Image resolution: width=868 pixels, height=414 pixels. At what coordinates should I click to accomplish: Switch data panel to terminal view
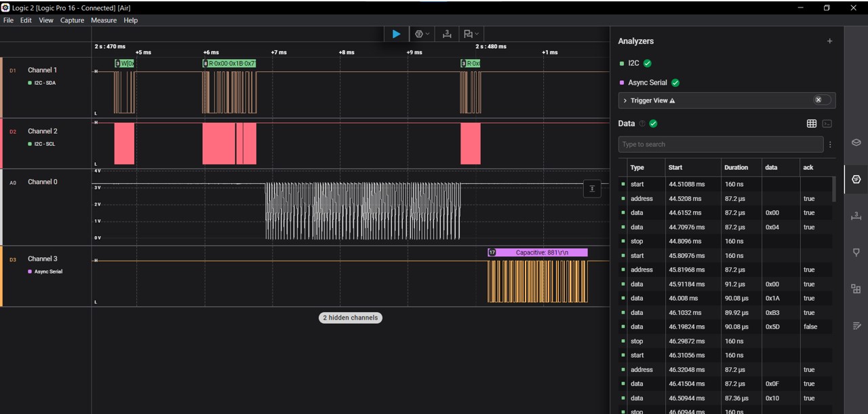[827, 124]
